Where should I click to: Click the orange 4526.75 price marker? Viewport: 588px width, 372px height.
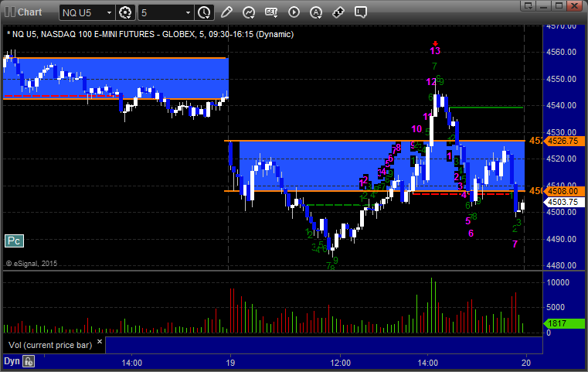pos(563,141)
